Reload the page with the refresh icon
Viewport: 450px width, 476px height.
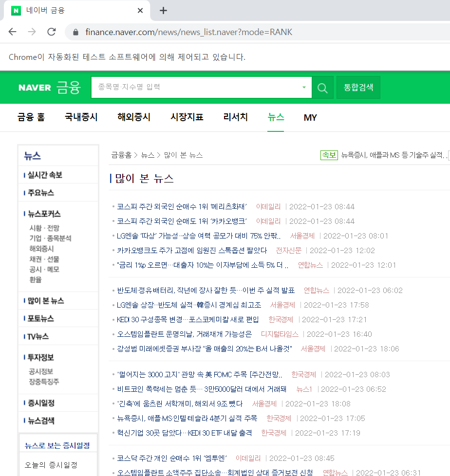(x=51, y=32)
